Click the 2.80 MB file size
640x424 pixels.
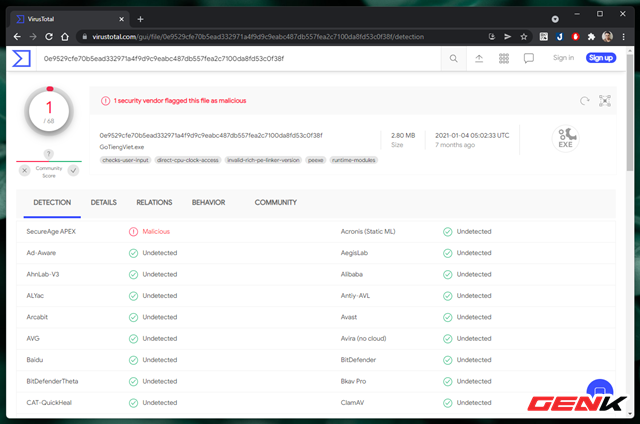click(x=403, y=135)
